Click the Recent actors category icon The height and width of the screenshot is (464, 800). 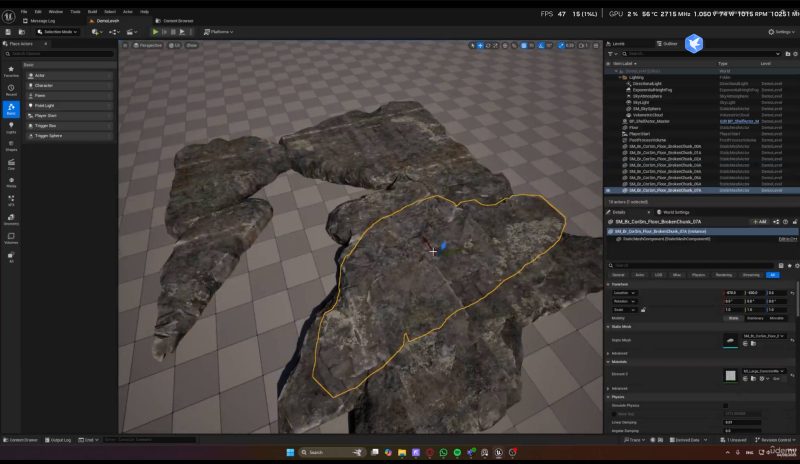pos(11,90)
